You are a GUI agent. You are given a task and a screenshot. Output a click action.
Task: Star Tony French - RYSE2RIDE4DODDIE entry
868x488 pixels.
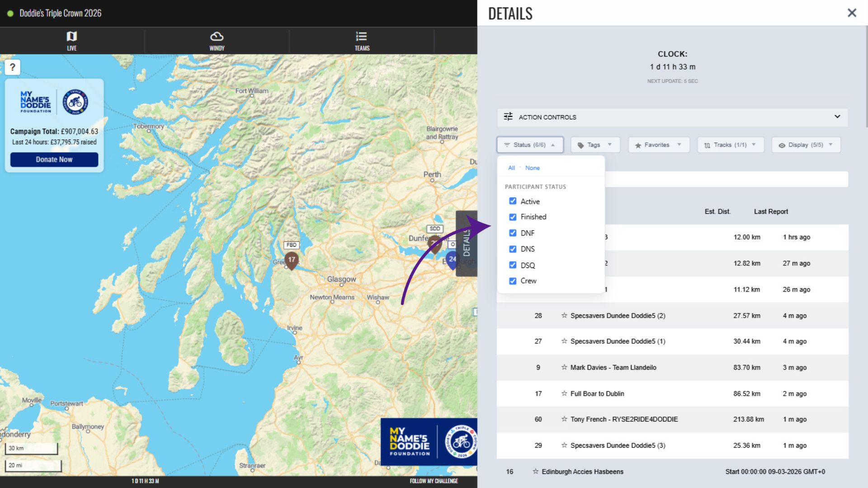coord(564,419)
